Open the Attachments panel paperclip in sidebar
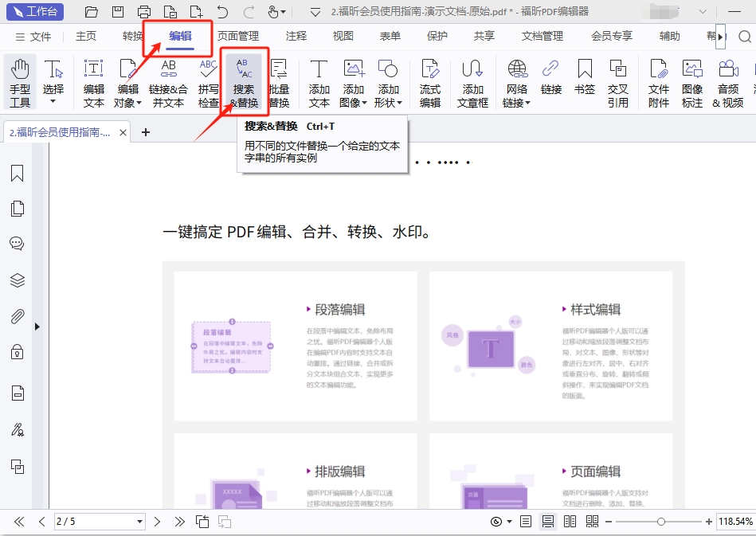This screenshot has width=756, height=536. (17, 317)
